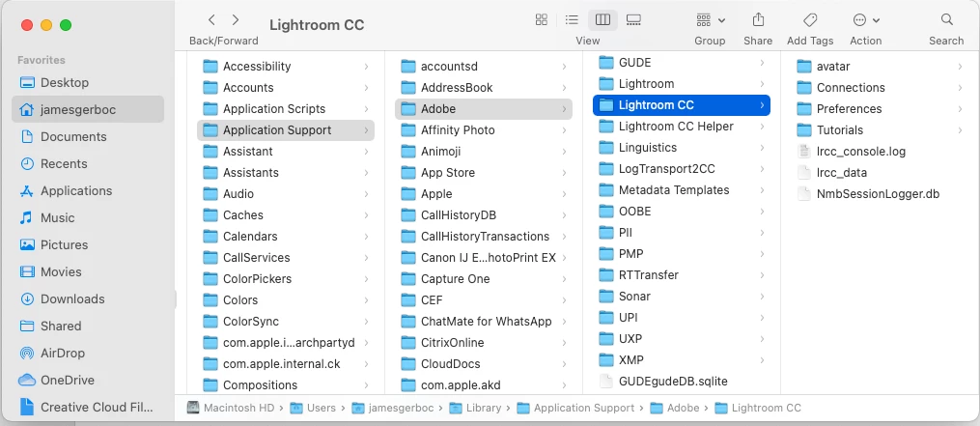Select the CallHistoryDB folder

pos(484,215)
